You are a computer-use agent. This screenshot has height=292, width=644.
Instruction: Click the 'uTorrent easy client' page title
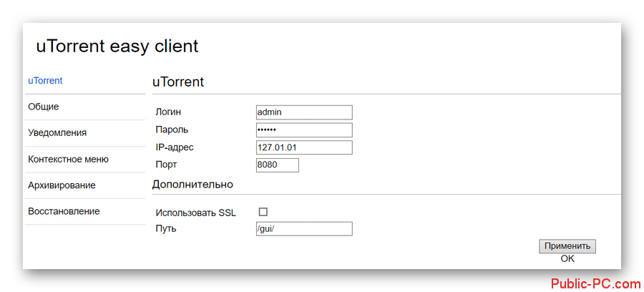tap(117, 47)
